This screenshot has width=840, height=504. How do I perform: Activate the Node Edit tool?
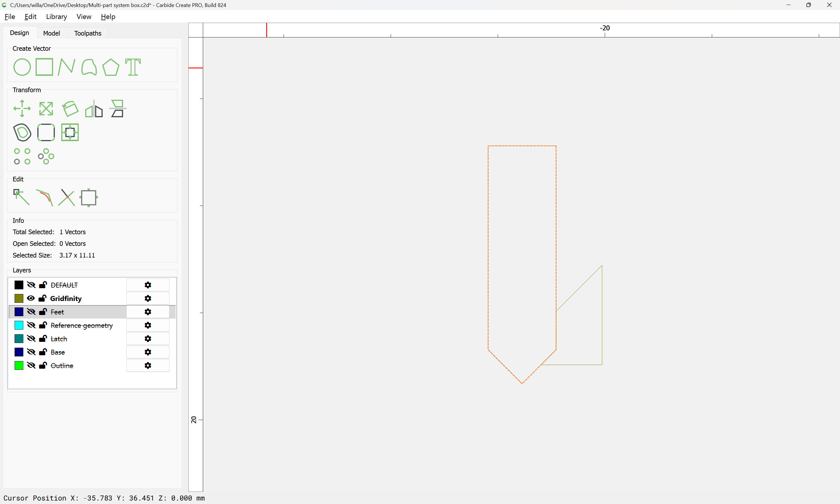(21, 197)
